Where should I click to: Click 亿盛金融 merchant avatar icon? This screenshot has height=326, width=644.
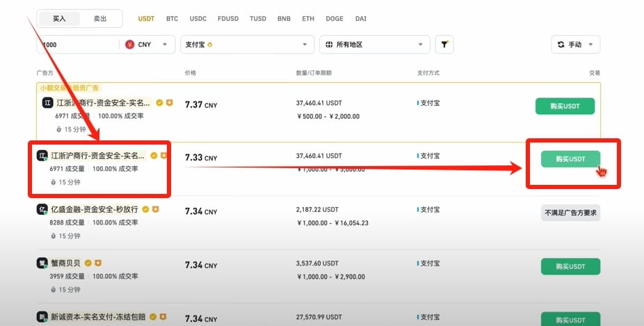point(42,209)
